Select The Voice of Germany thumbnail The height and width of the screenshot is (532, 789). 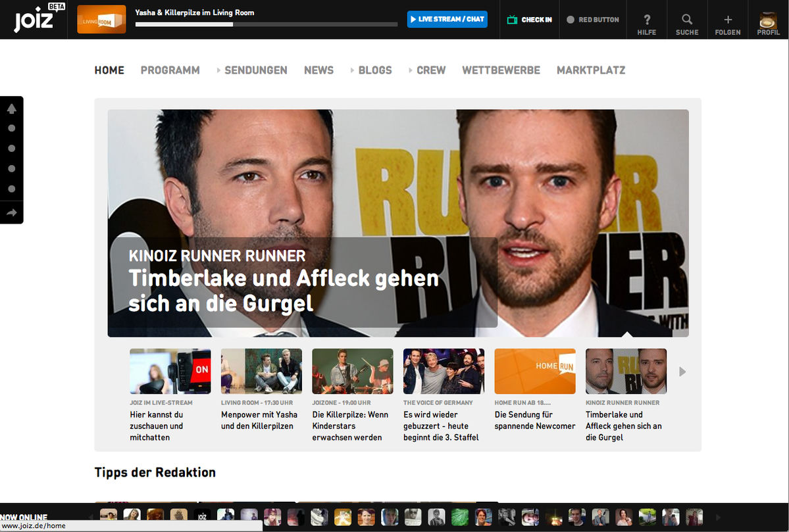[x=443, y=371]
